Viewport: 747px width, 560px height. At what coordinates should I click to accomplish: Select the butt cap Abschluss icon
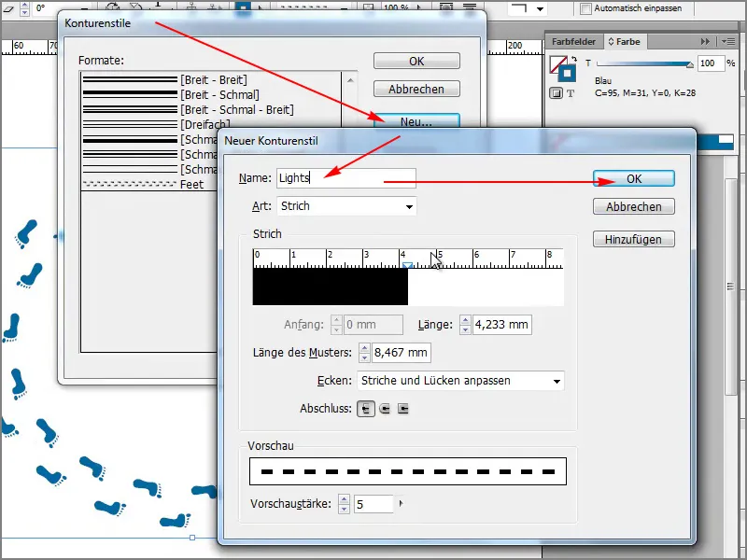click(365, 409)
